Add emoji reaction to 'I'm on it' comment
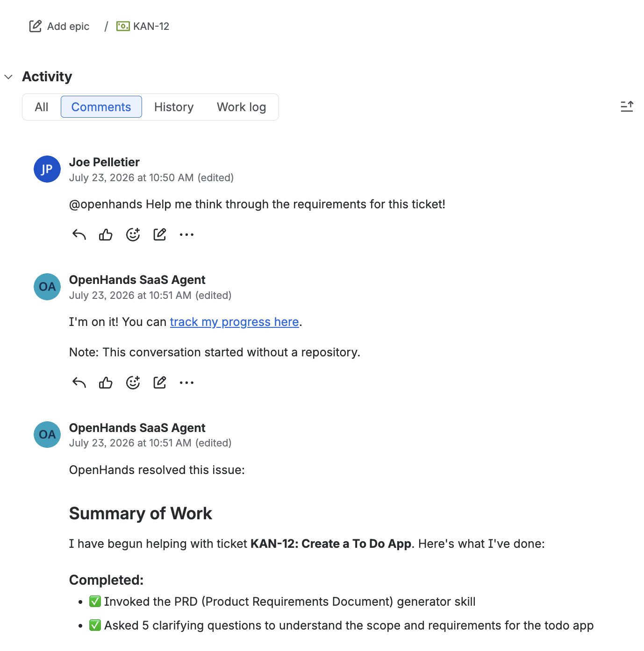 click(133, 382)
